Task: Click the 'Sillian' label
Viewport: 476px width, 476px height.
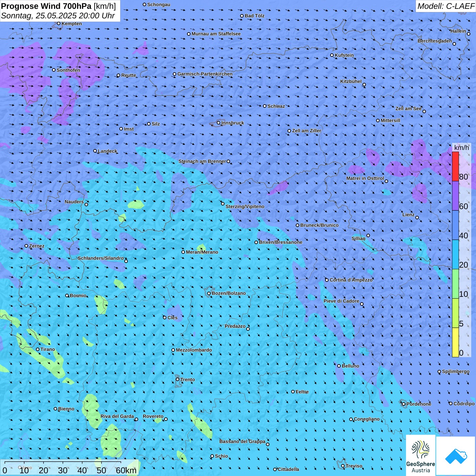Action: point(358,238)
